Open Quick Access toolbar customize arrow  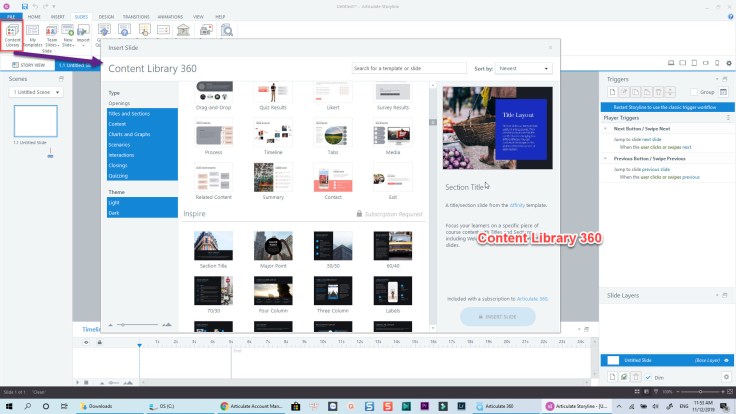[54, 7]
